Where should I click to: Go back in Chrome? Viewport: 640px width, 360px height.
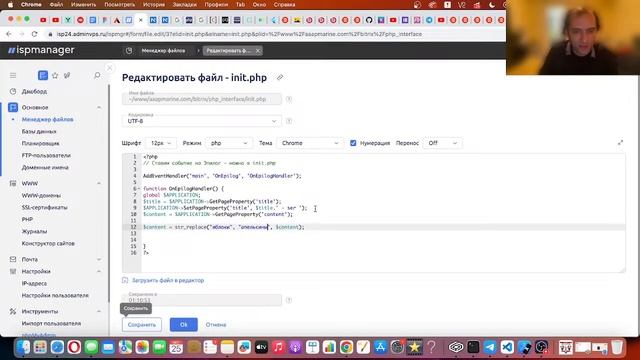(x=9, y=34)
